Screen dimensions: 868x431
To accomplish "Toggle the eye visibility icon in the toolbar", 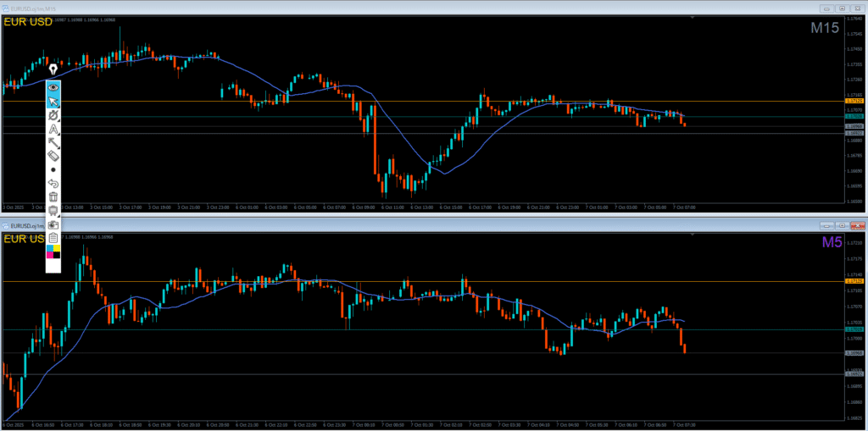I will [53, 86].
